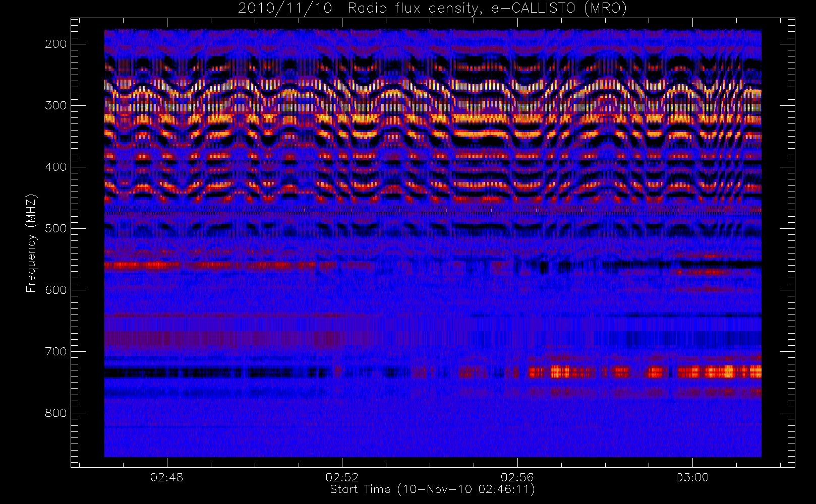Click the 300 frequency tick label

(56, 105)
